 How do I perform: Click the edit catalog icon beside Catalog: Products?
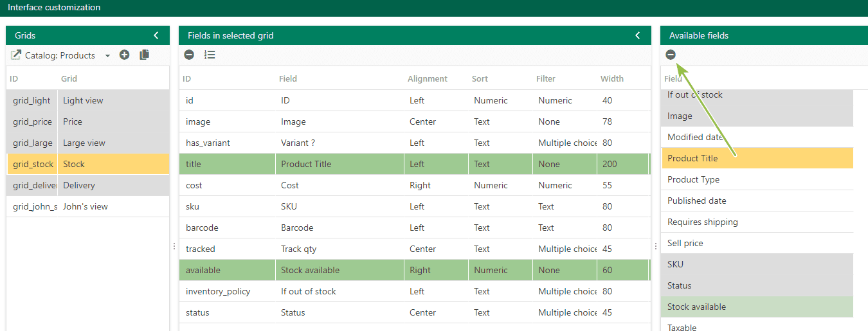(16, 55)
